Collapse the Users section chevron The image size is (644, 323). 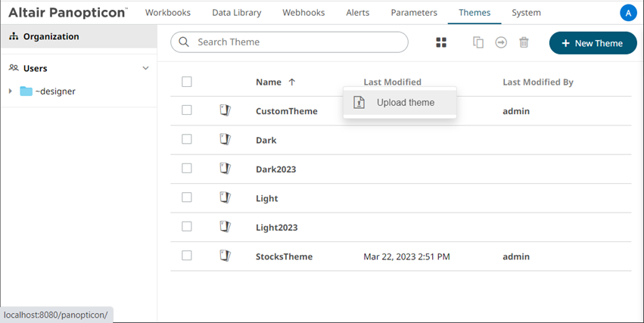tap(146, 68)
